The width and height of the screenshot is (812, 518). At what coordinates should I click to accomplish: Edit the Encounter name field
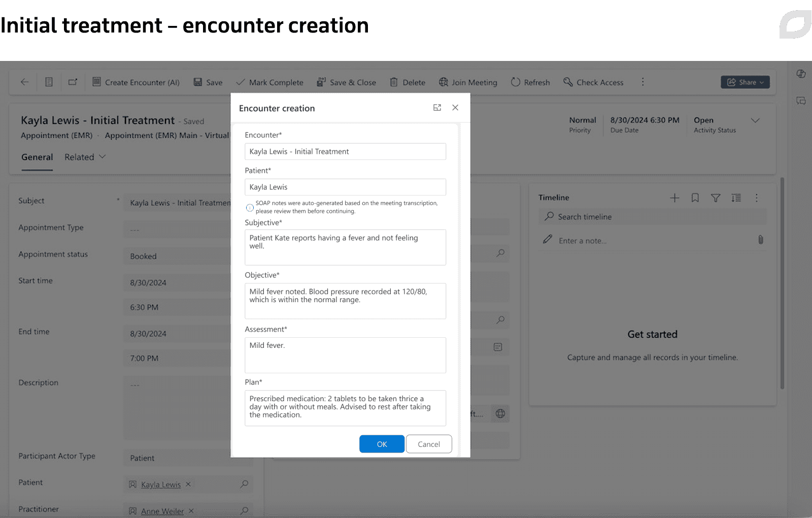(x=345, y=151)
